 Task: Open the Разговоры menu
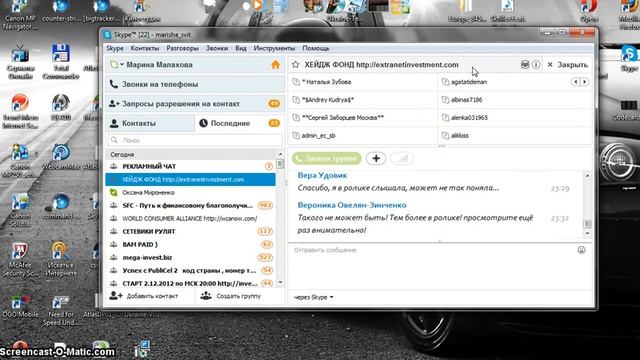(x=182, y=48)
